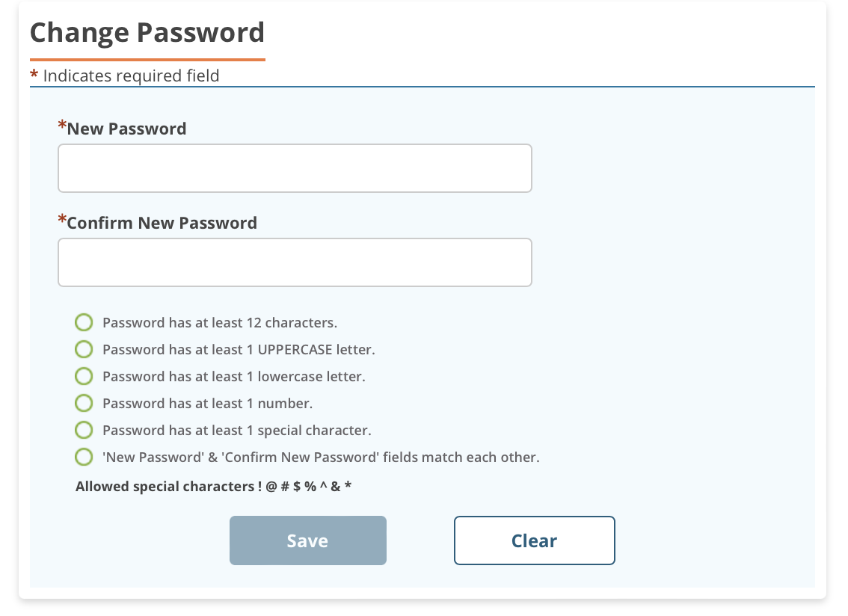This screenshot has height=616, width=848.
Task: Click the "at least 1 number" text
Action: coord(207,403)
